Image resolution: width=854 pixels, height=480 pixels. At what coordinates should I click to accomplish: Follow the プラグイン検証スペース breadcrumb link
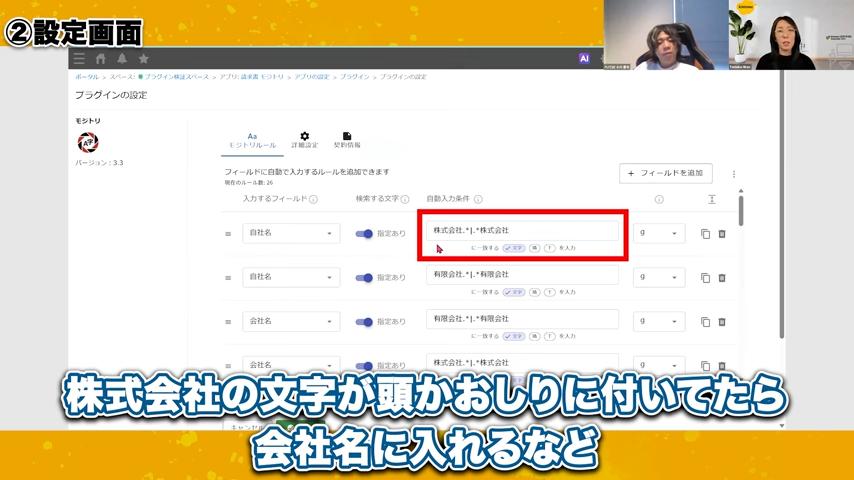click(176, 77)
